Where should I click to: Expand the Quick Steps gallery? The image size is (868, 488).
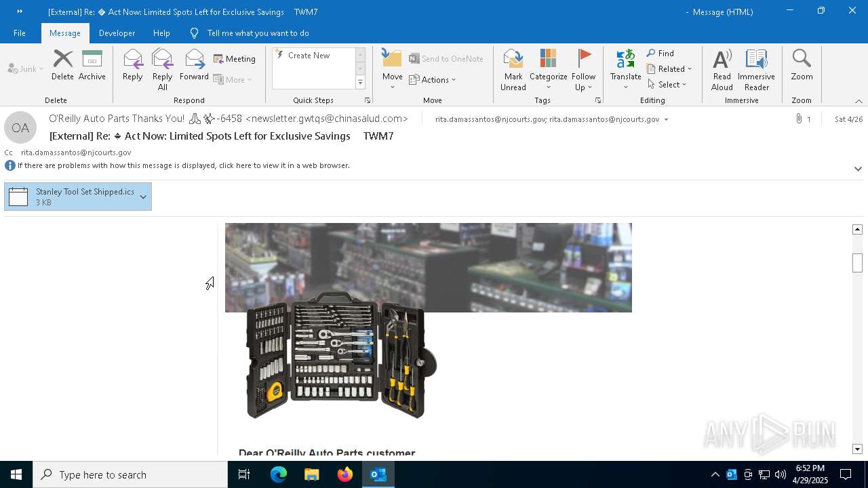(361, 83)
